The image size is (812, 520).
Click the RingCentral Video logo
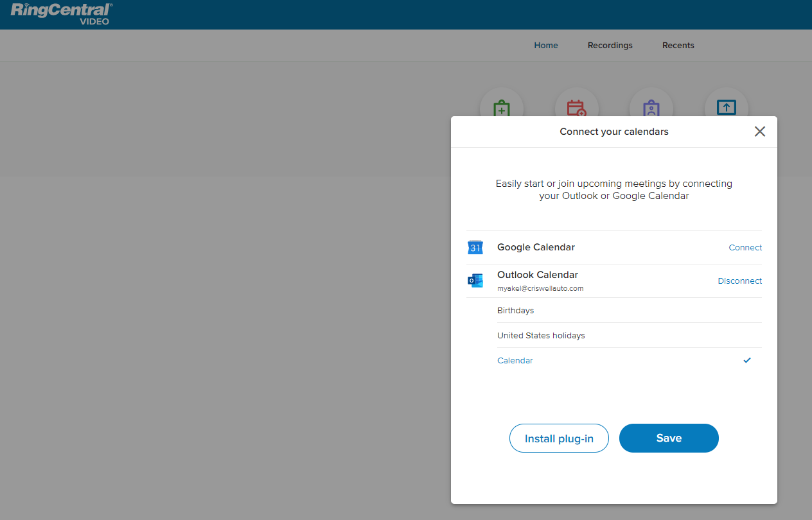(x=61, y=13)
